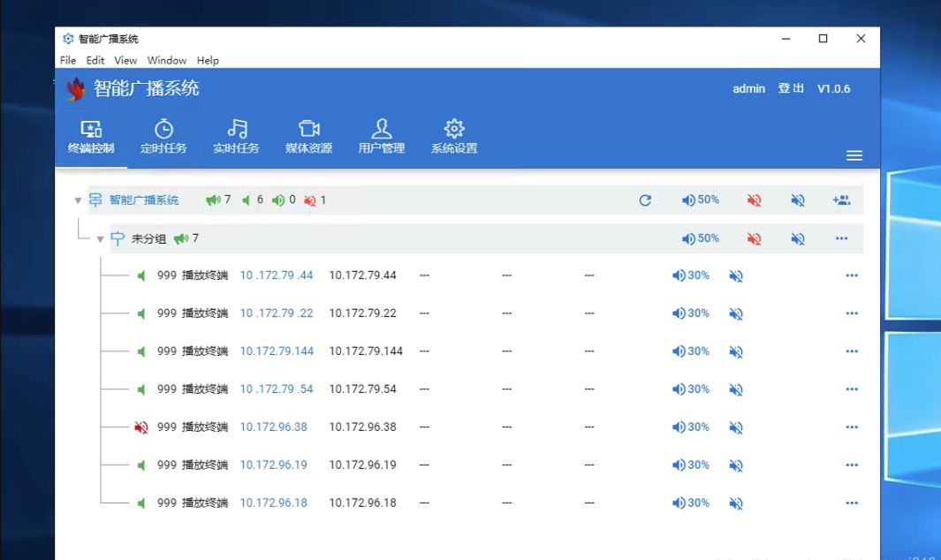This screenshot has width=941, height=560.
Task: Click the blue 10.172.79.44 terminal link
Action: [276, 276]
